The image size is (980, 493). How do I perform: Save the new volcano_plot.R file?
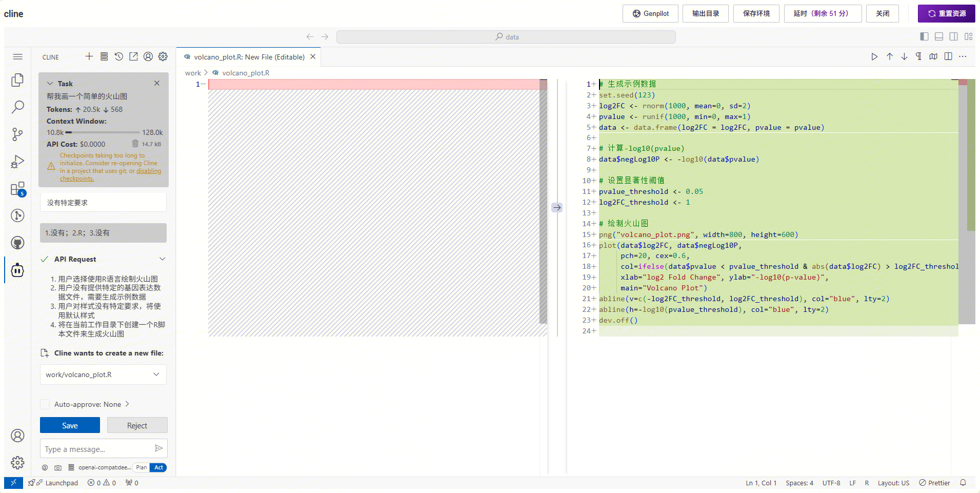70,425
